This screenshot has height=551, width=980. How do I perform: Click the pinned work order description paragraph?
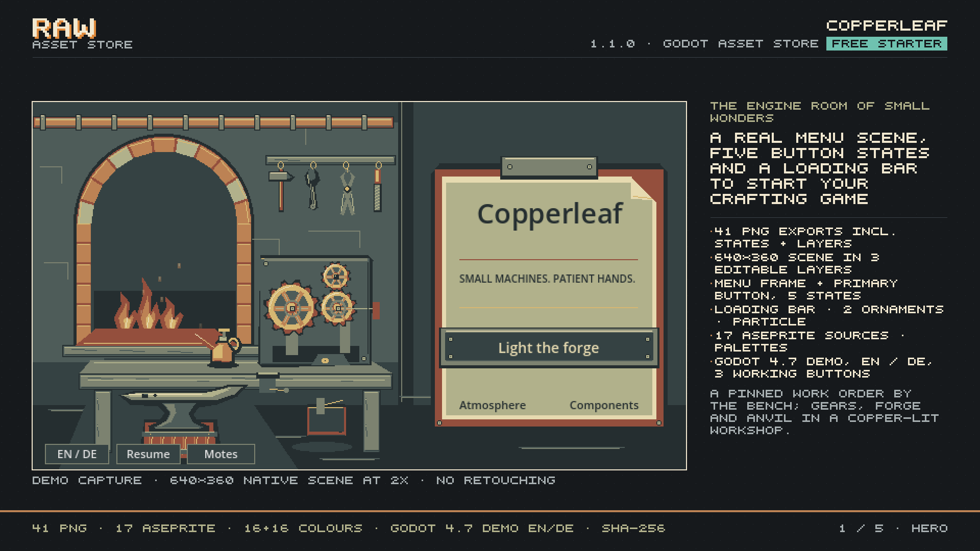[x=824, y=412]
